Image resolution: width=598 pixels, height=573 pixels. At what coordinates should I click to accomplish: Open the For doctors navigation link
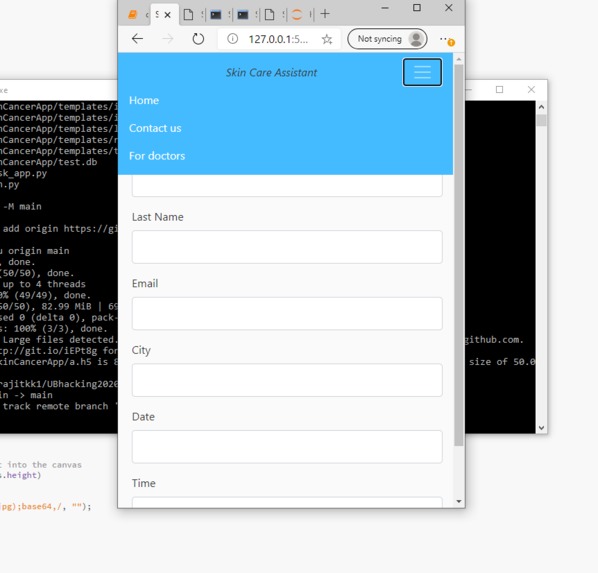pyautogui.click(x=157, y=156)
